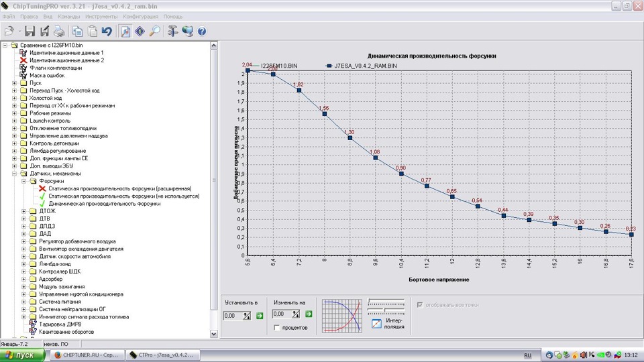Open the Конфигурация menu
Screen dimensions: 644x362
(140, 17)
